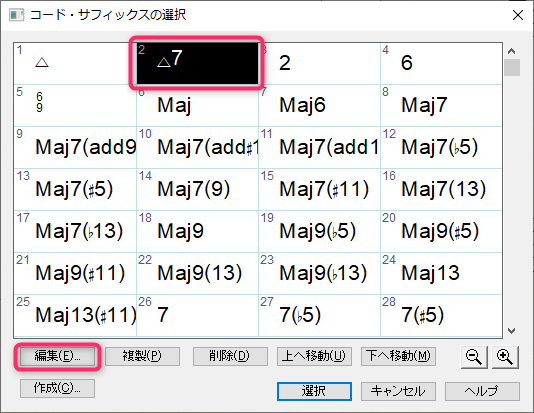This screenshot has width=534, height=413.
Task: Select suffix 26, plain 7
Action: [x=197, y=316]
